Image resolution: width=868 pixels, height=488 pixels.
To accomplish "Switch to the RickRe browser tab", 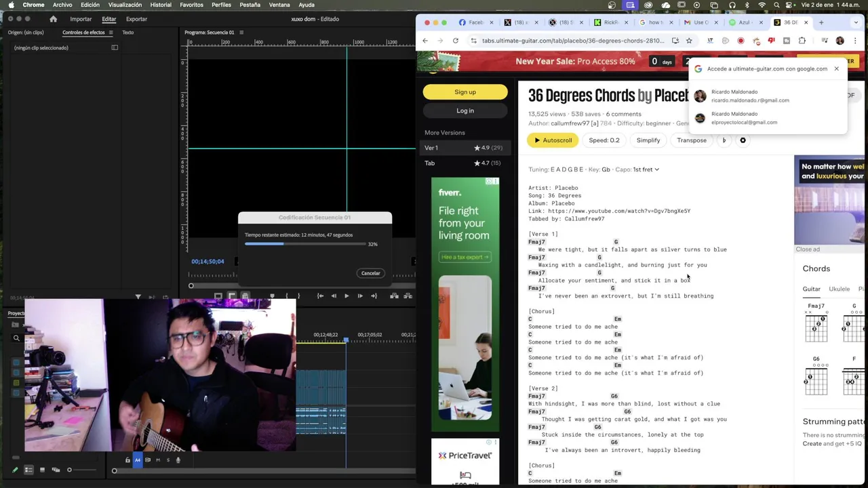I will [610, 22].
